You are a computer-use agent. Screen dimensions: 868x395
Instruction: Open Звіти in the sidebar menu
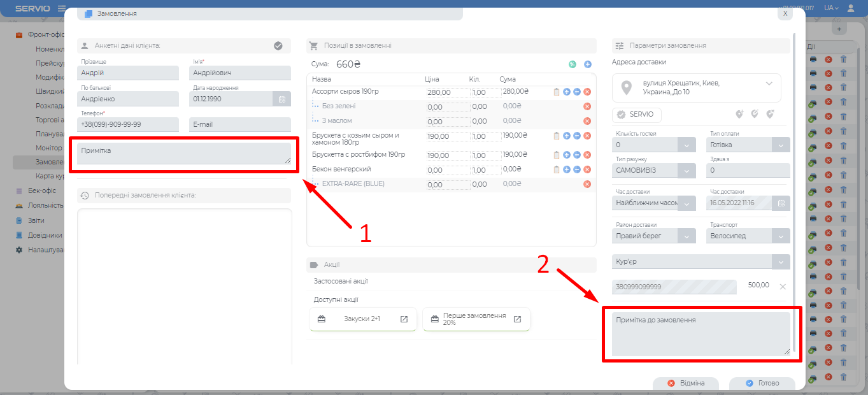pos(36,220)
